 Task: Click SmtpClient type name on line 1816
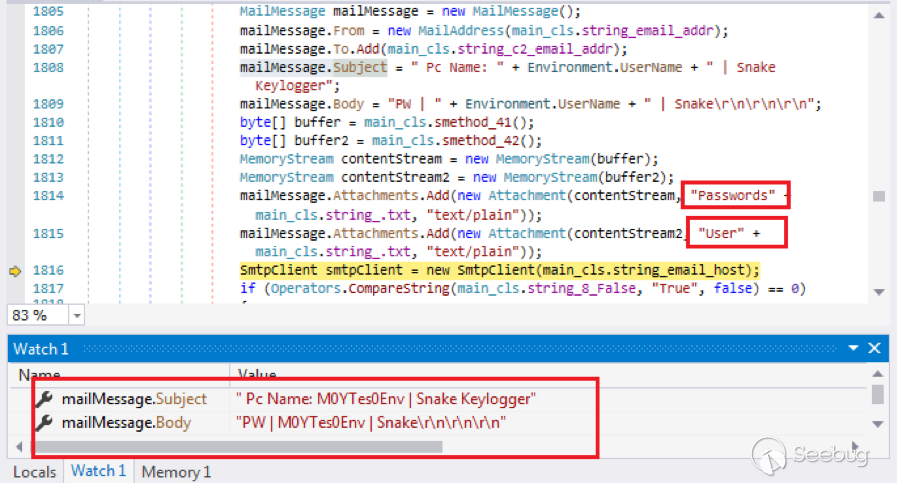point(279,270)
